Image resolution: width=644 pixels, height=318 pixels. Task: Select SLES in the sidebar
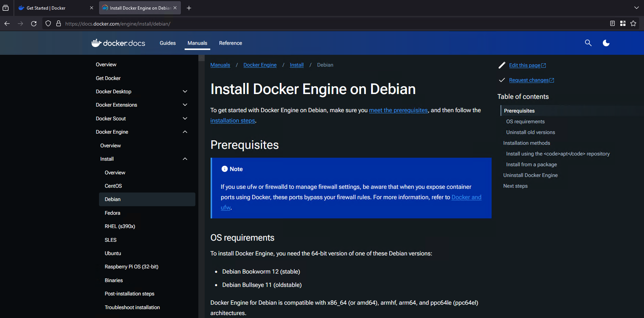click(110, 240)
